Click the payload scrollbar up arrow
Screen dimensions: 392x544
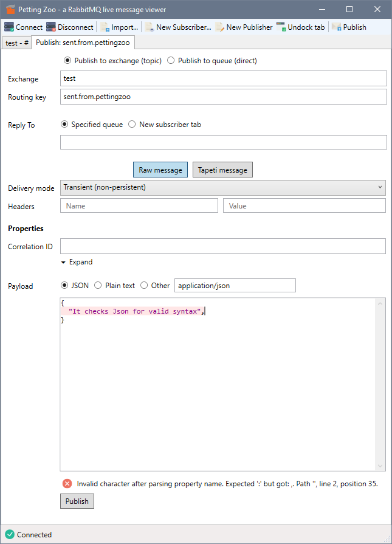[x=380, y=303]
